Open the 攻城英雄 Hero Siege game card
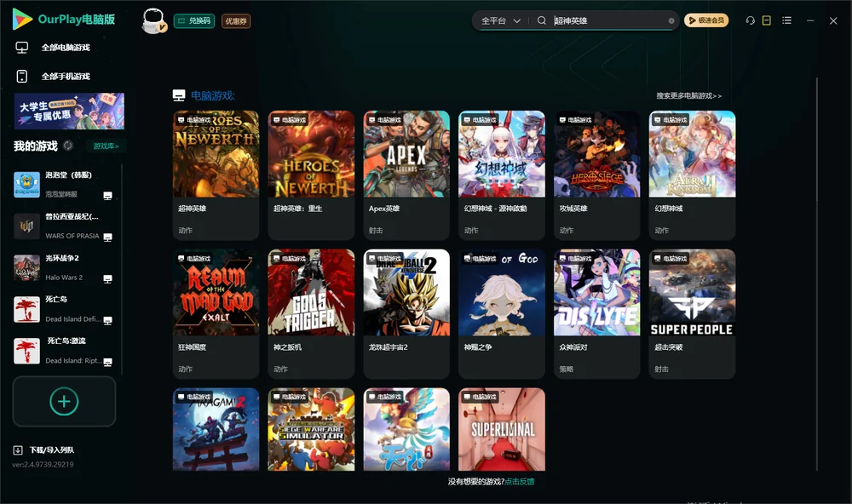Screen dimensions: 852x504 pos(596,175)
